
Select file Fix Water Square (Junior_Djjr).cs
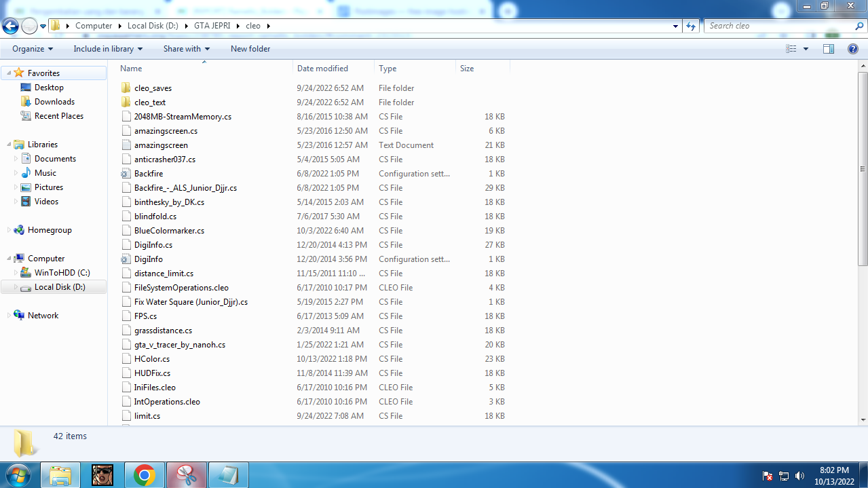click(x=191, y=302)
